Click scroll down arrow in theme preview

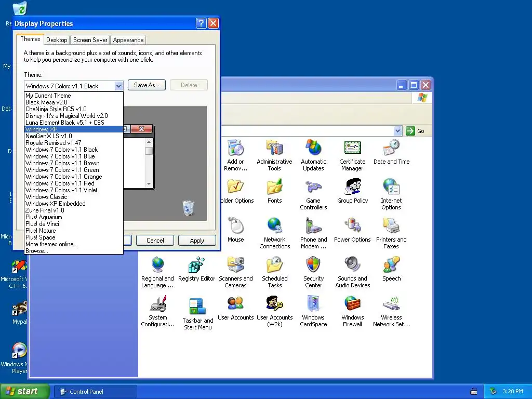(x=149, y=183)
